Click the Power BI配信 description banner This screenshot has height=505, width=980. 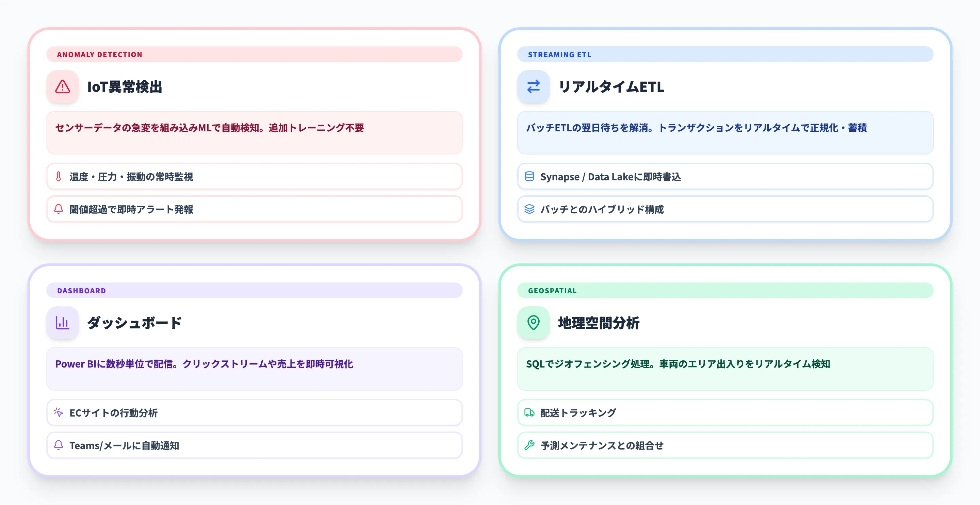coord(254,369)
